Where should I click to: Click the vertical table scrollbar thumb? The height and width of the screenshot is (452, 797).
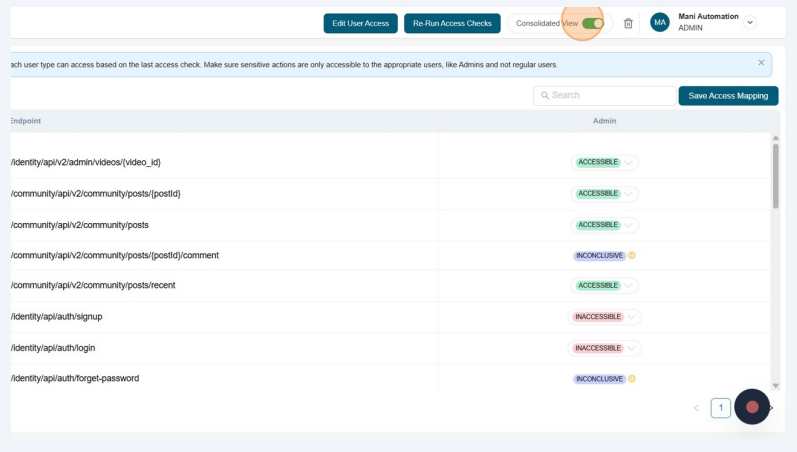pos(775,175)
